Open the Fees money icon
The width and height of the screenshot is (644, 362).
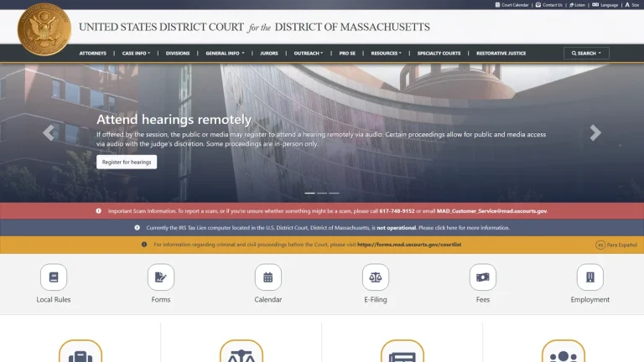tap(483, 277)
